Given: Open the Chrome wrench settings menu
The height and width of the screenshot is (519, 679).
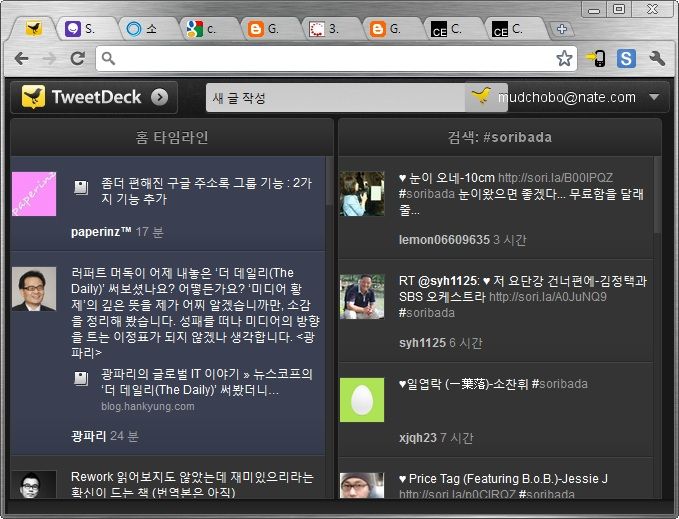Looking at the screenshot, I should tap(657, 58).
